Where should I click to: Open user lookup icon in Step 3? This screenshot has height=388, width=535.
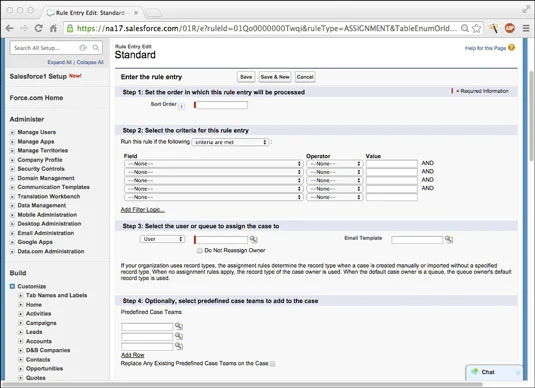tap(253, 239)
